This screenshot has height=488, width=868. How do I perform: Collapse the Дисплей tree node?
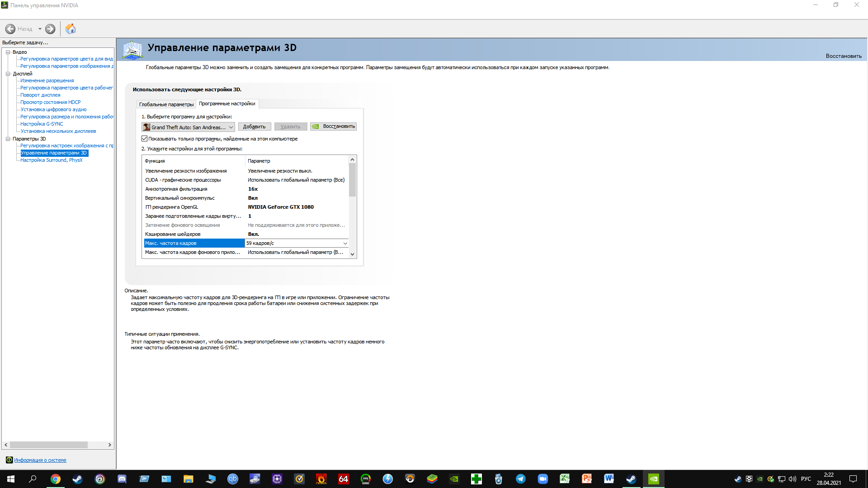8,74
